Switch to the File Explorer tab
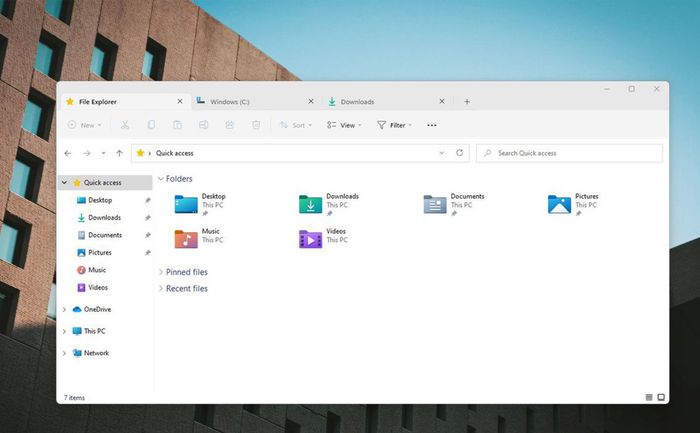The width and height of the screenshot is (700, 433). click(x=125, y=102)
